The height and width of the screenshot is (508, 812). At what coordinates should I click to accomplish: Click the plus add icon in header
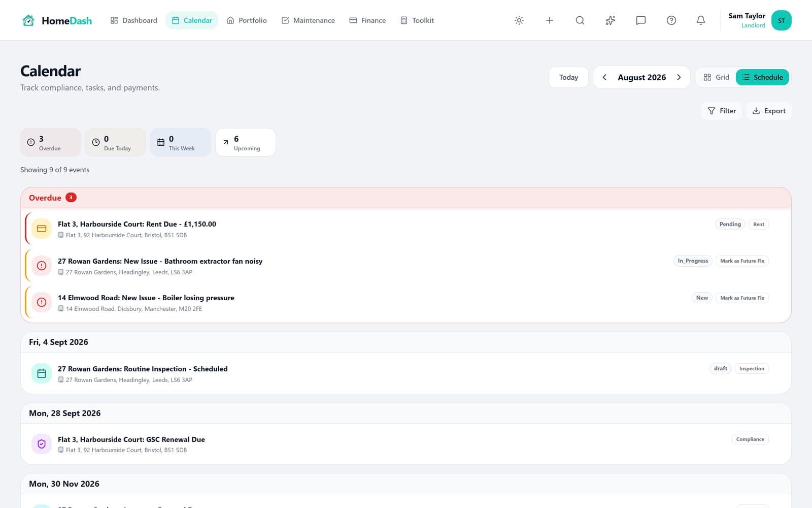pyautogui.click(x=549, y=20)
